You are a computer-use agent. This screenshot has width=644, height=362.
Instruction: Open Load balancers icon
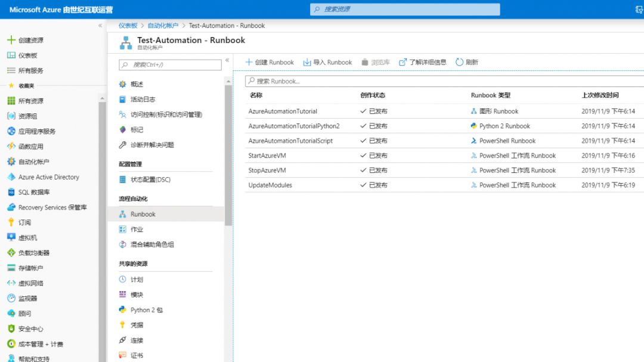(x=11, y=253)
